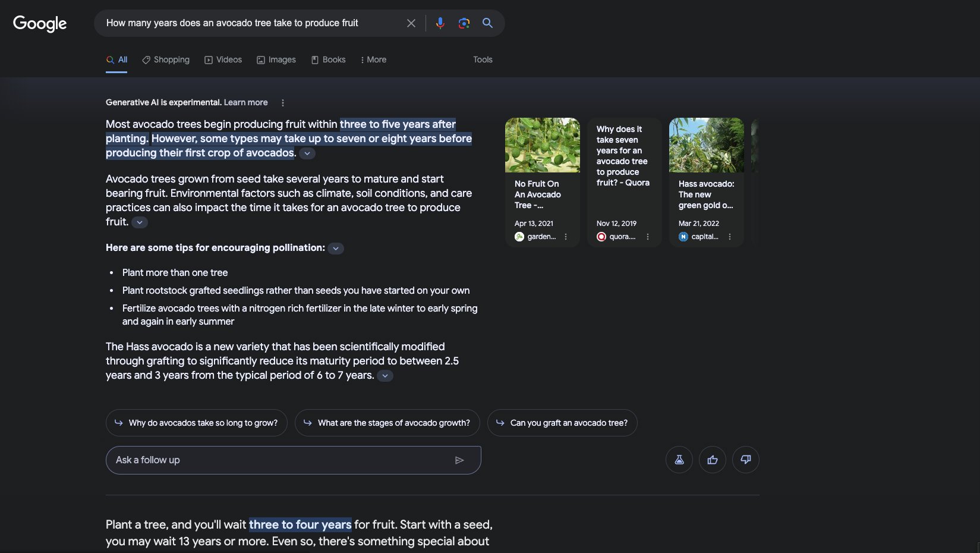The image size is (980, 553).
Task: Click the 'Mar 21, 2022' date on capital card
Action: click(x=699, y=224)
